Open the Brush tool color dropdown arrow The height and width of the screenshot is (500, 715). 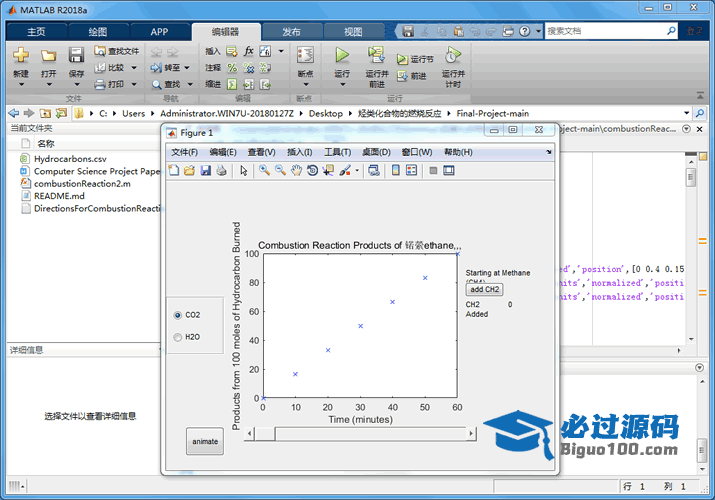tap(357, 171)
